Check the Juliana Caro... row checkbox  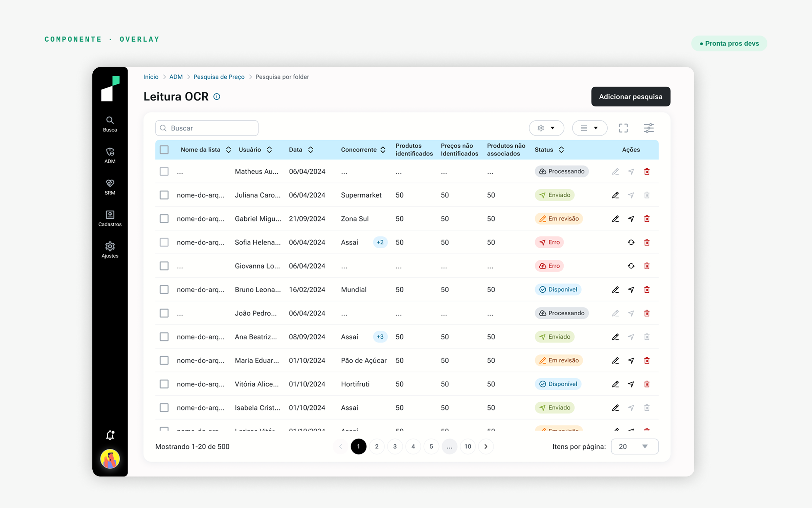[x=164, y=195]
